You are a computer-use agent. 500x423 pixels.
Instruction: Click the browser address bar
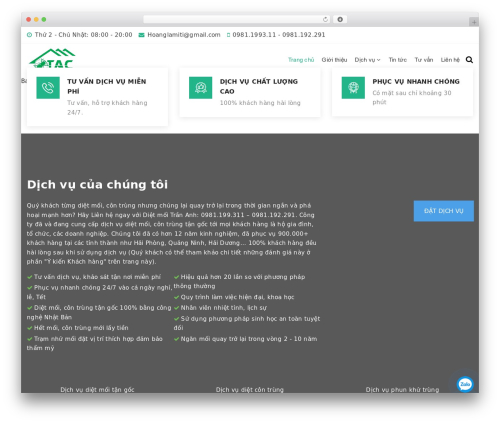233,19
